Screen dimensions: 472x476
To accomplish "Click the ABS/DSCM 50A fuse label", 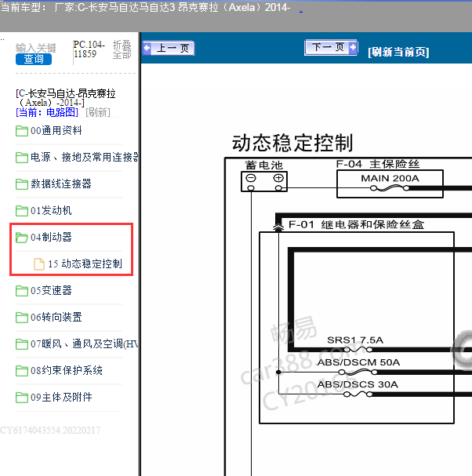I will point(359,362).
